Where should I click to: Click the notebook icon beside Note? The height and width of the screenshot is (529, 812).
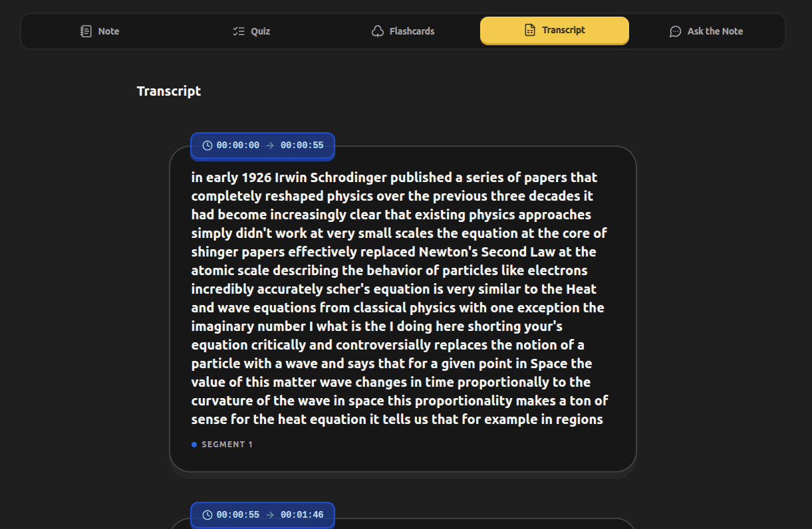click(86, 31)
